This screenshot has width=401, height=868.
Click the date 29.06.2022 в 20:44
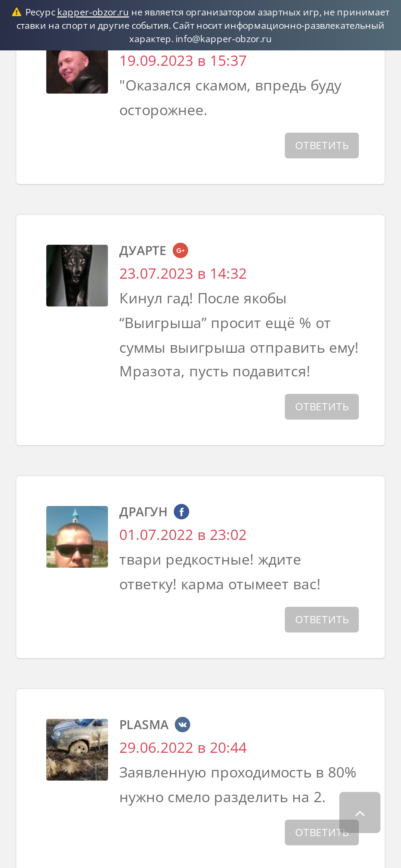point(183,748)
